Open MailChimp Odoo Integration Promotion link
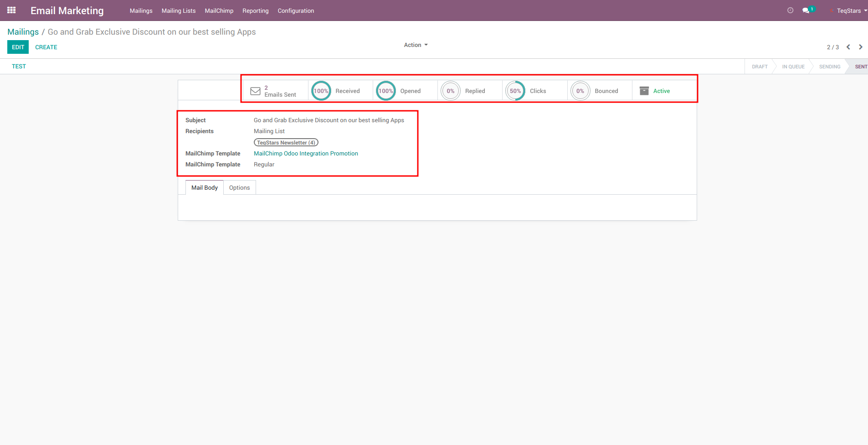Screen dimensions: 868x445 point(306,154)
